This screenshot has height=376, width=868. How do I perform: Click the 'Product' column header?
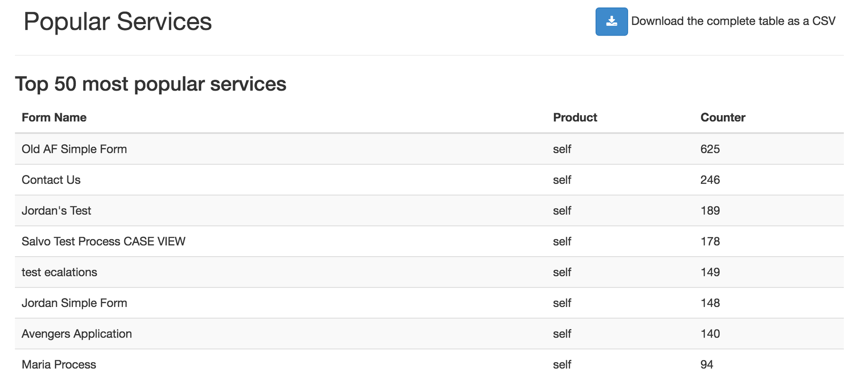(x=575, y=117)
